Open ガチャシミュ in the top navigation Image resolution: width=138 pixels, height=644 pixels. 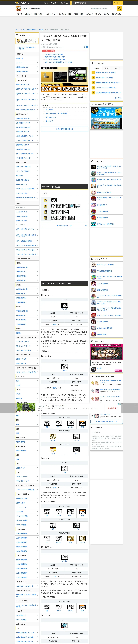click(51, 14)
